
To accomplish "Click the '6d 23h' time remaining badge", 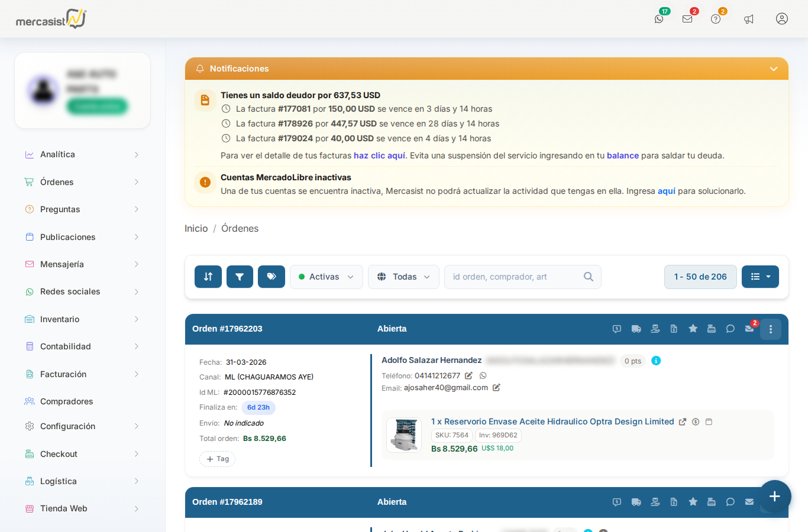I will 258,407.
